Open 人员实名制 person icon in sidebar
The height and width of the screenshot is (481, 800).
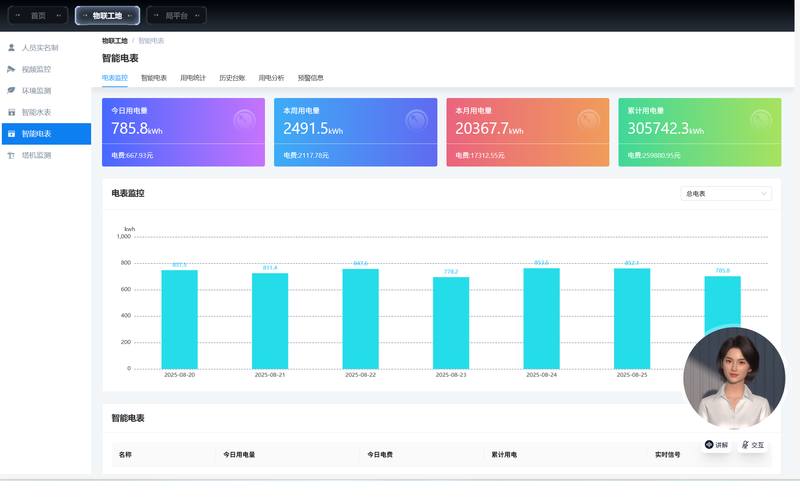(11, 47)
